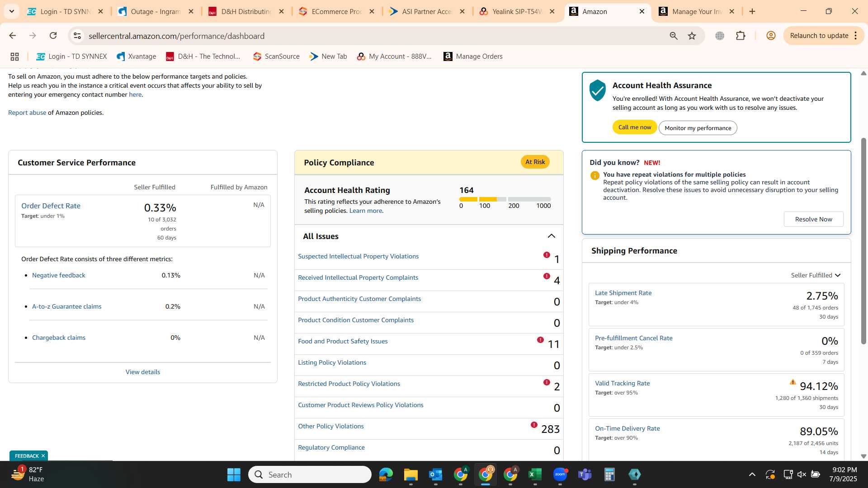Click the warning triangle next to Valid Tracking Rate
The width and height of the screenshot is (868, 488).
793,382
